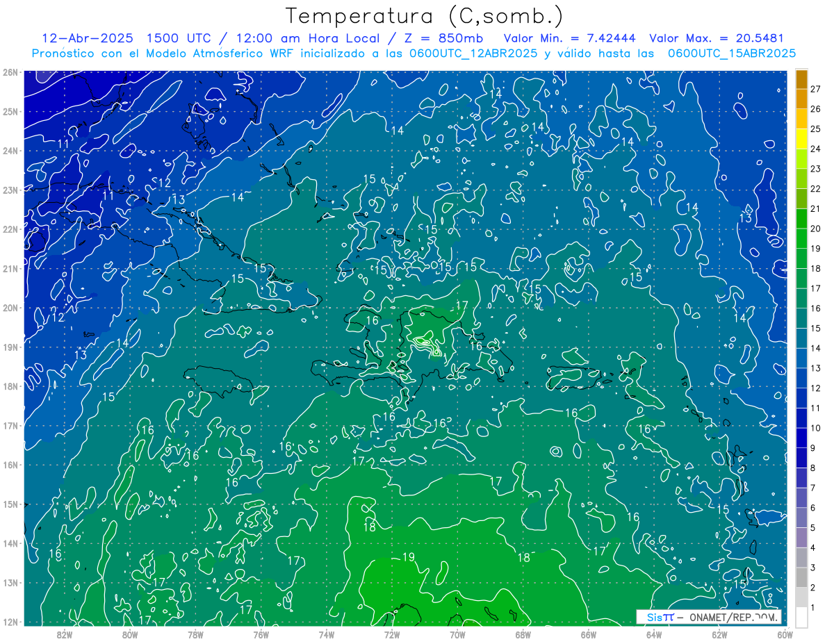Click latitude axis label '26N'
This screenshot has height=644, width=834.
click(10, 72)
